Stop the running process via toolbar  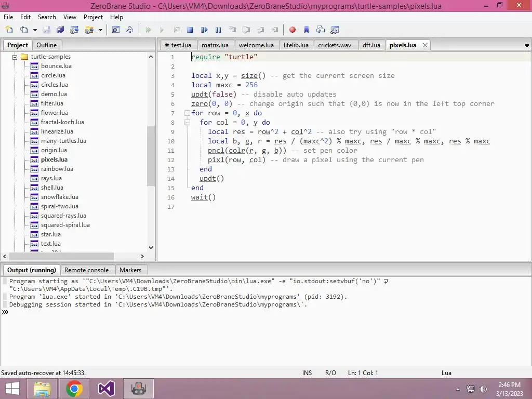190,30
